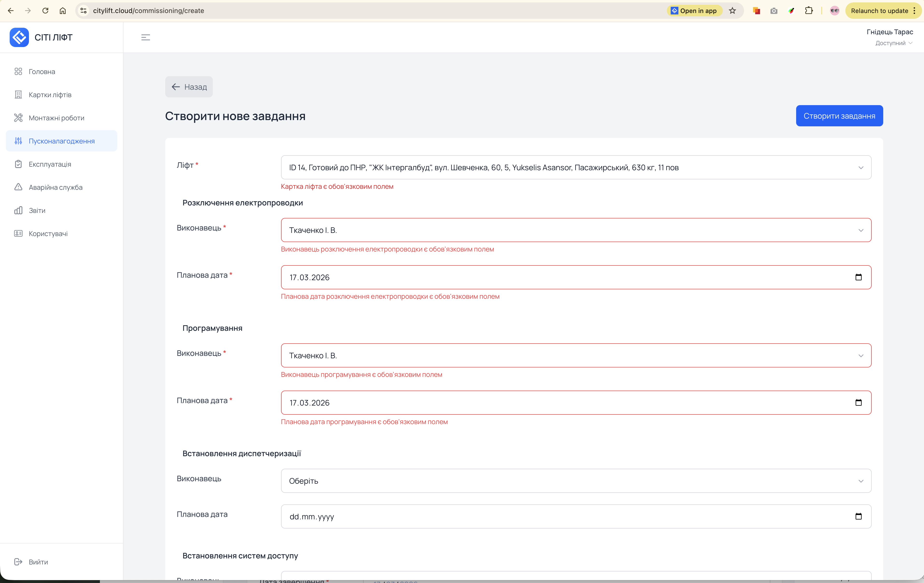Open browser extensions puzzle icon
This screenshot has width=924, height=583.
click(x=808, y=11)
